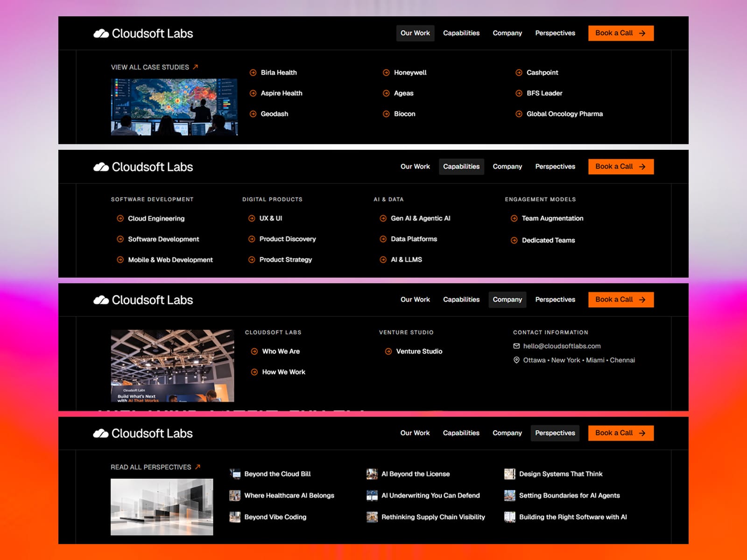Click the arrow icon beside Team Augmentation
This screenshot has height=560, width=747.
click(x=514, y=218)
